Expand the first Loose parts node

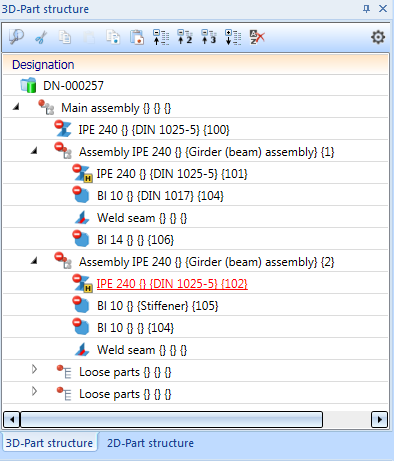coord(34,369)
